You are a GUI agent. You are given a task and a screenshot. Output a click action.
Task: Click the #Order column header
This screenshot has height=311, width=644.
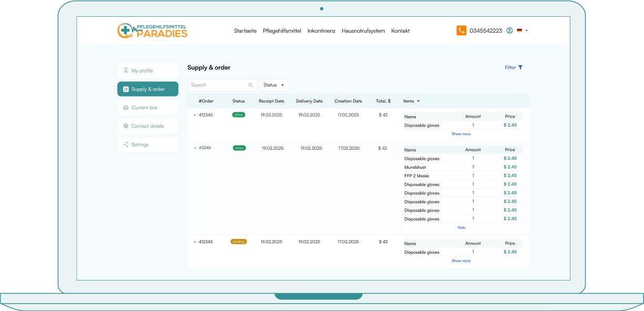[206, 101]
